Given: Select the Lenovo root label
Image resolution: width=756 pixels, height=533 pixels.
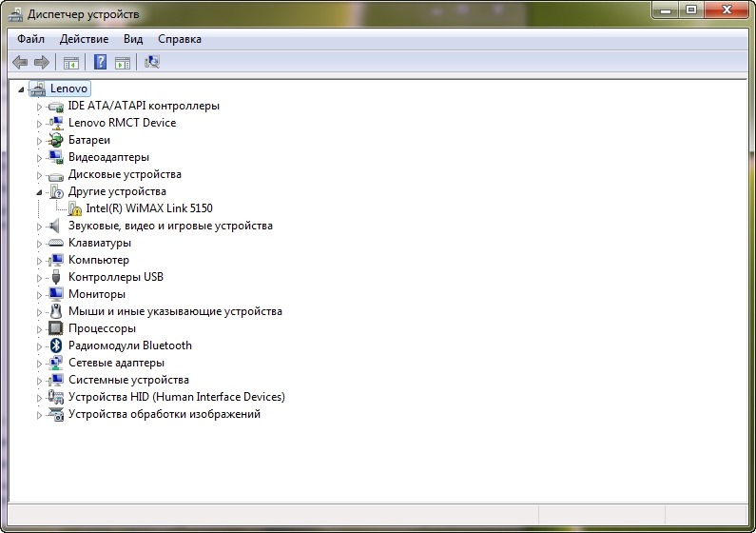Looking at the screenshot, I should pyautogui.click(x=68, y=89).
